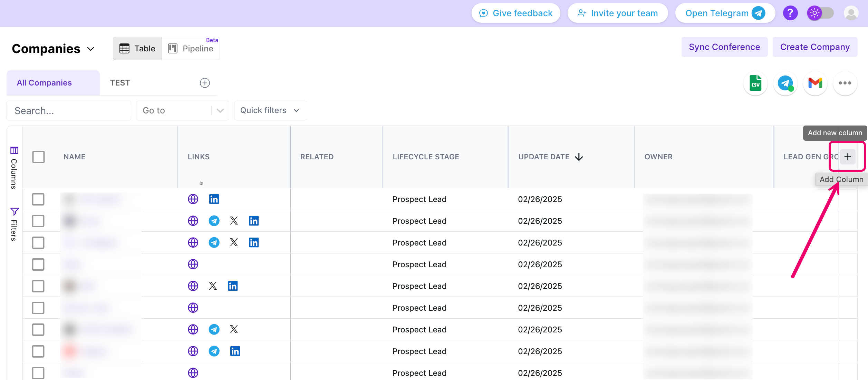Open LinkedIn link in the third row

[254, 242]
